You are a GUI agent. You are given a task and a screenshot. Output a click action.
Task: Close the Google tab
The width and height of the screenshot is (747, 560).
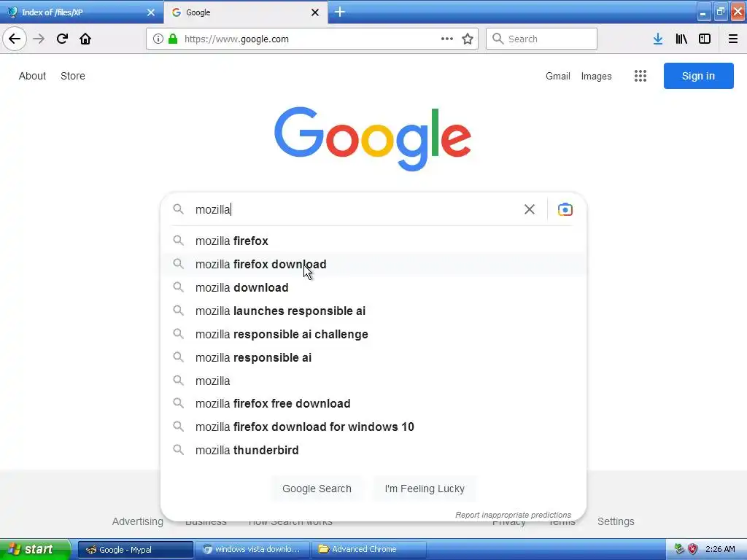coord(315,12)
